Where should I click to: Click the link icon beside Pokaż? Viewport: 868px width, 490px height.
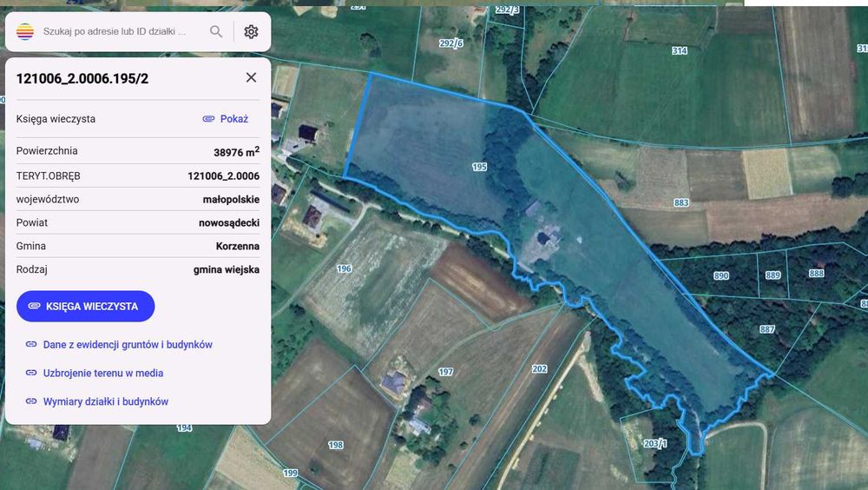click(208, 119)
